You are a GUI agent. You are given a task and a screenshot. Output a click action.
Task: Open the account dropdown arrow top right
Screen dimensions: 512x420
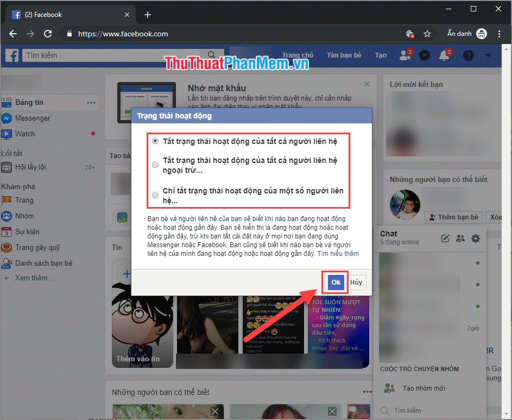pyautogui.click(x=488, y=55)
